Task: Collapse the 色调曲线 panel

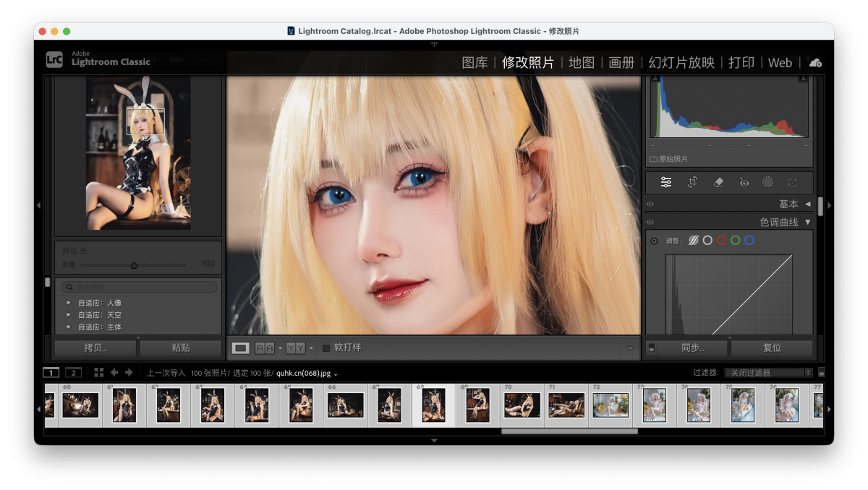Action: coord(808,222)
